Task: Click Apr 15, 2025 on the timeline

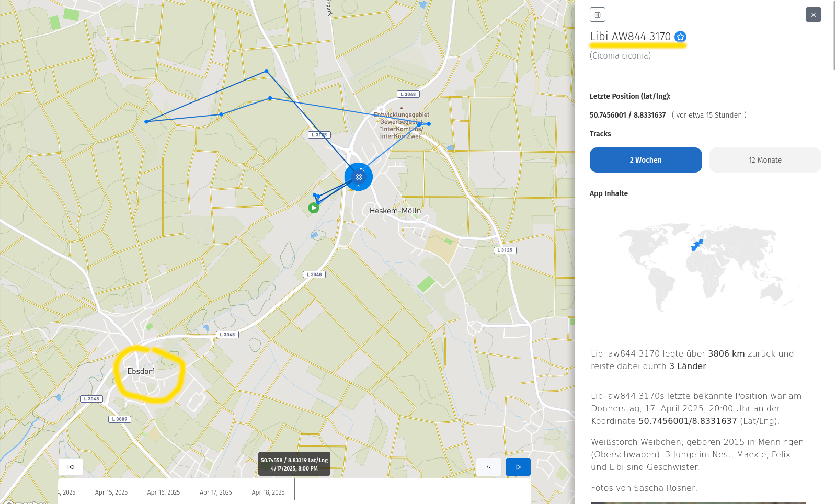Action: (111, 492)
